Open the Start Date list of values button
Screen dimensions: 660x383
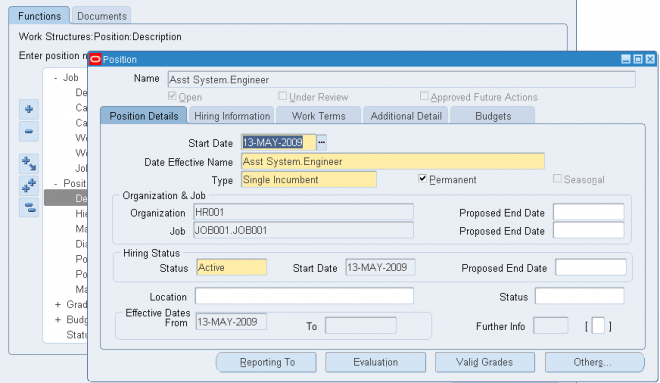click(x=322, y=142)
